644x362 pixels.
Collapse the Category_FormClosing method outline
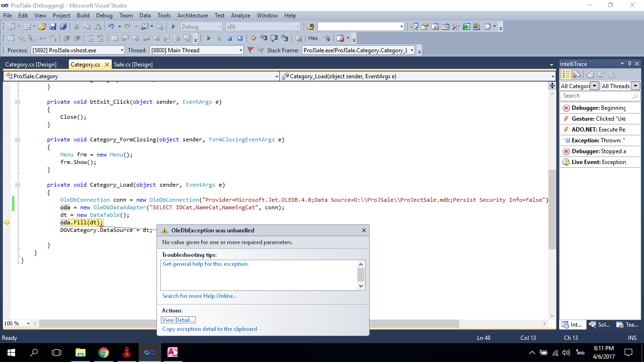[x=18, y=140]
